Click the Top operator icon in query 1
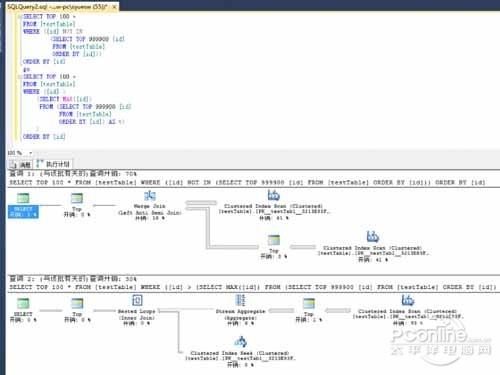Image resolution: width=500 pixels, height=375 pixels. pos(77,198)
